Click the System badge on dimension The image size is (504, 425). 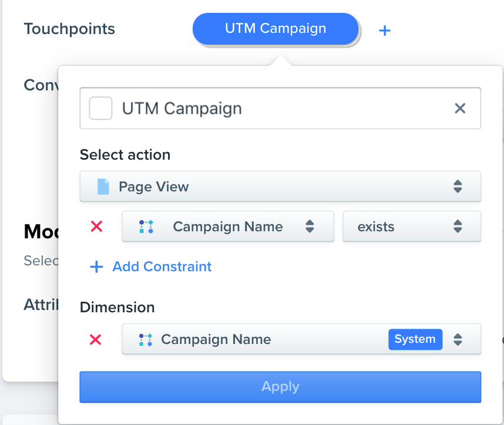tap(415, 339)
